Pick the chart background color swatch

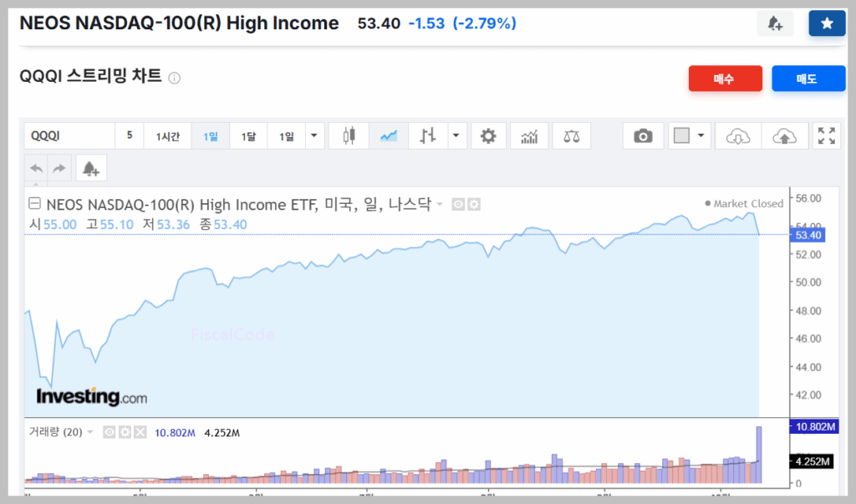(681, 135)
